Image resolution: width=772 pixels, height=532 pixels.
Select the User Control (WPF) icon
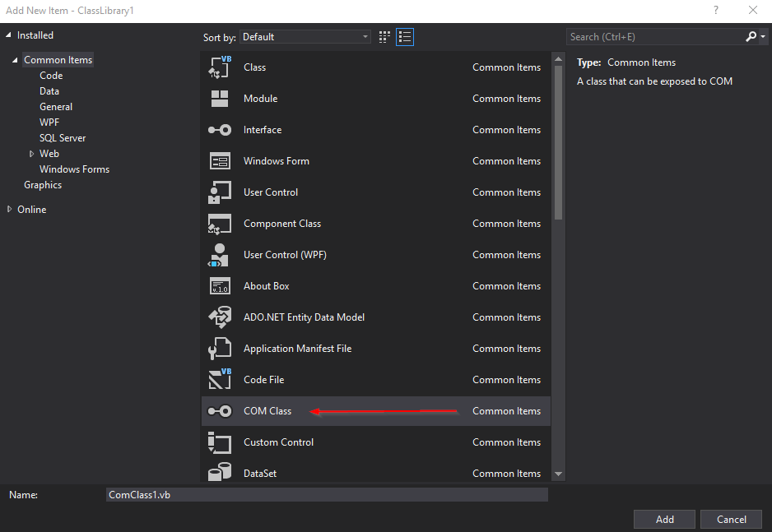click(219, 255)
